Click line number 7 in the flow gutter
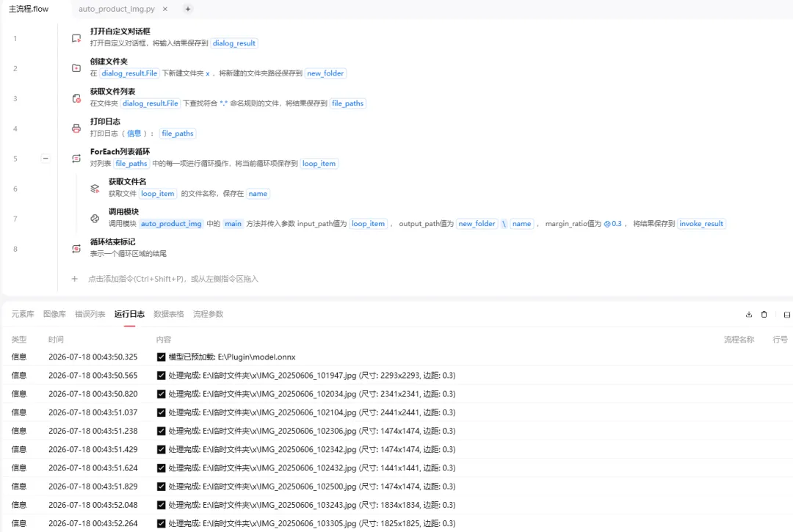This screenshot has height=532, width=793. click(x=15, y=219)
